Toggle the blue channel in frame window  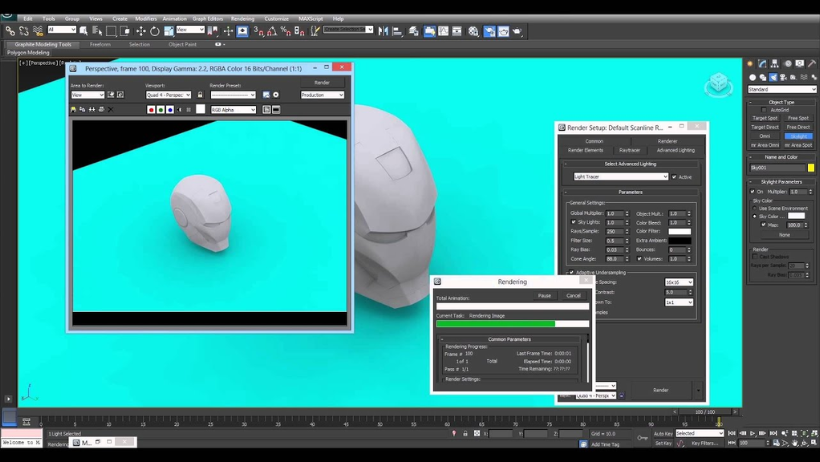click(x=170, y=109)
